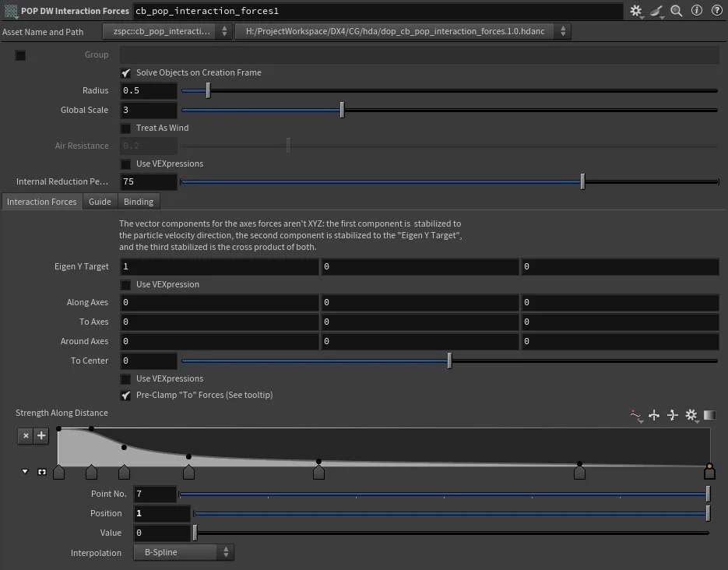Enable Treat As Wind checkbox
This screenshot has height=570, width=728.
(x=126, y=128)
